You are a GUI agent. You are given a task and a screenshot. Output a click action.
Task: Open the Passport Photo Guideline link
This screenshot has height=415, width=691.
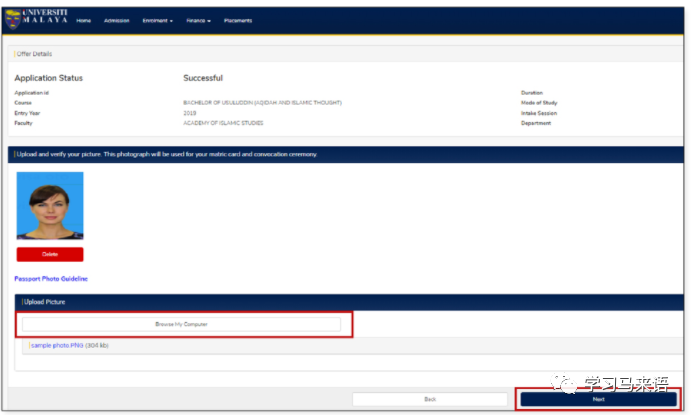tap(51, 278)
